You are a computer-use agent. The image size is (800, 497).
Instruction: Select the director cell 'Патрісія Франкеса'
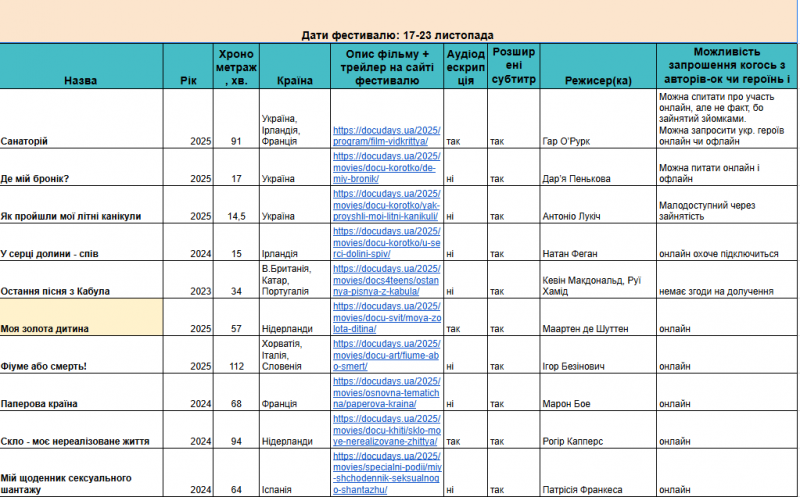point(598,473)
